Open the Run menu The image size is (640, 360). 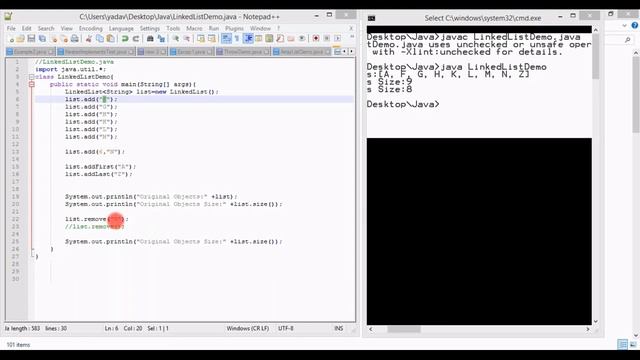(214, 29)
